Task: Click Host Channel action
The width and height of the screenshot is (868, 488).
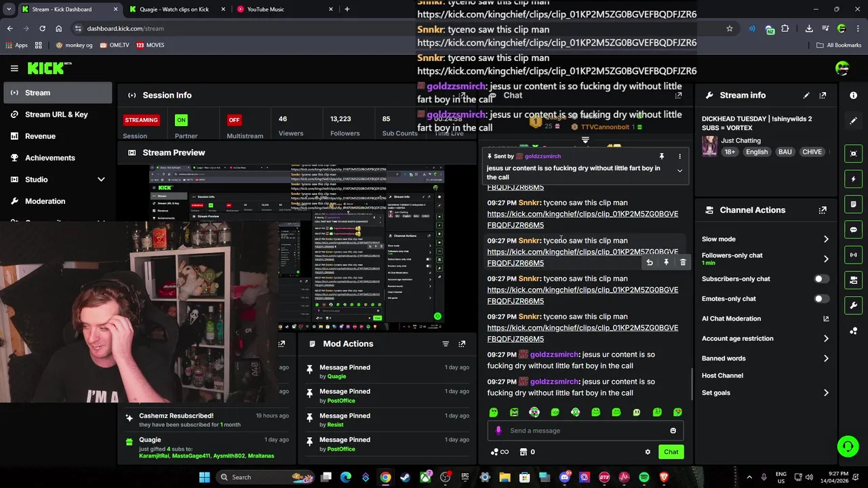Action: pyautogui.click(x=722, y=375)
